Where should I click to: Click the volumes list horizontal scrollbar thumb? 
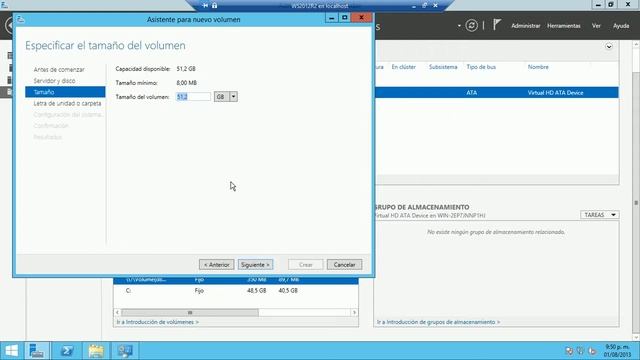tap(190, 313)
